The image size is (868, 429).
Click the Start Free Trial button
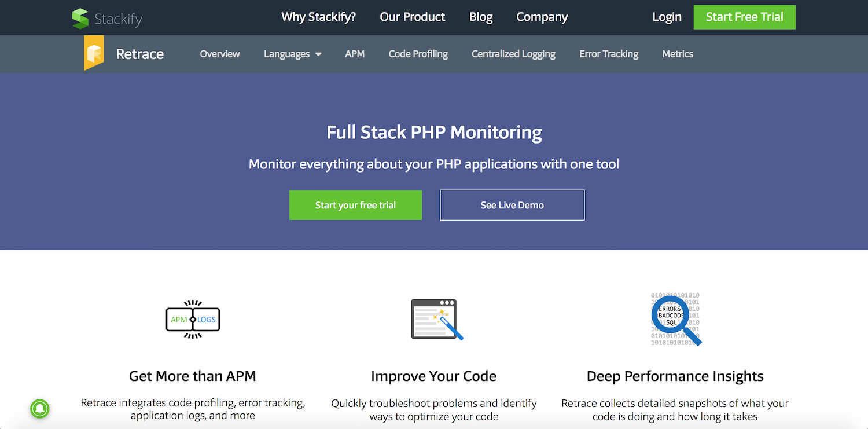(745, 17)
